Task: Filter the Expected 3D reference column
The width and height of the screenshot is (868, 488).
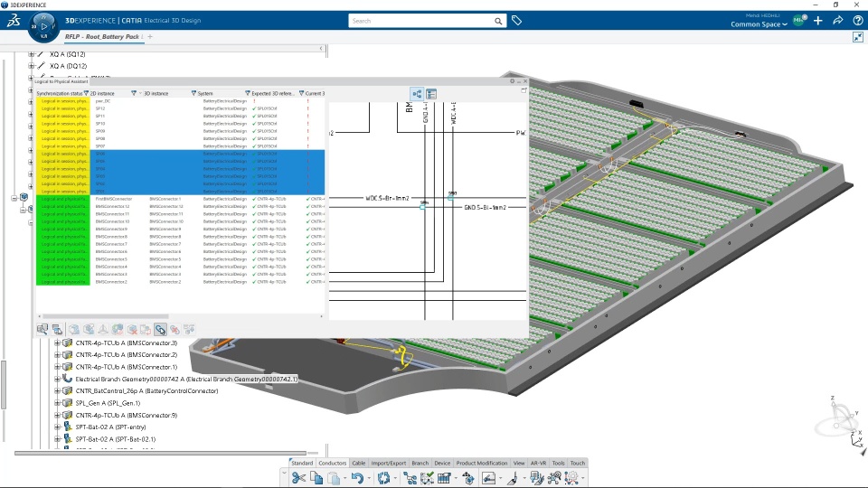Action: (301, 93)
